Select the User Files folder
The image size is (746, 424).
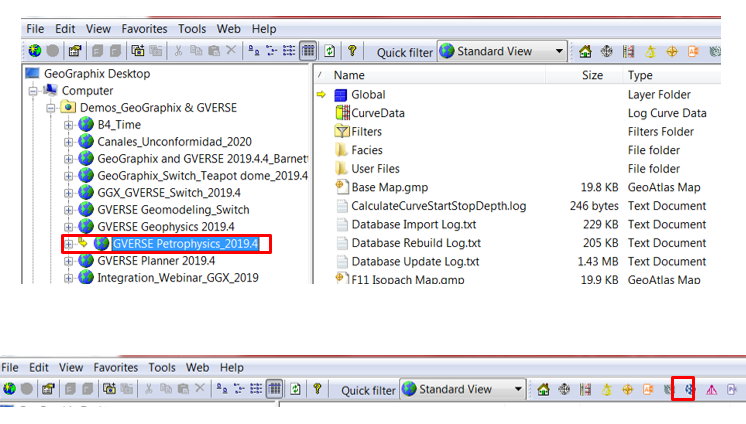pos(375,169)
